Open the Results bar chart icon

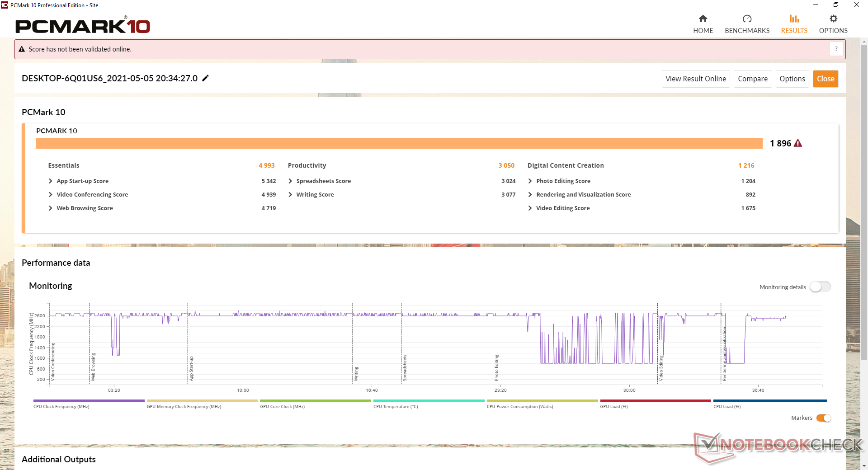pyautogui.click(x=794, y=19)
